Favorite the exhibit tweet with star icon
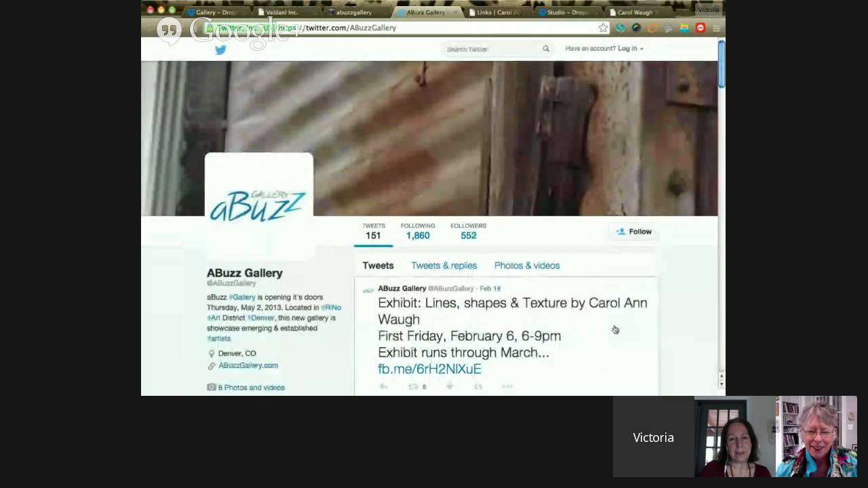The width and height of the screenshot is (868, 488). pos(450,386)
